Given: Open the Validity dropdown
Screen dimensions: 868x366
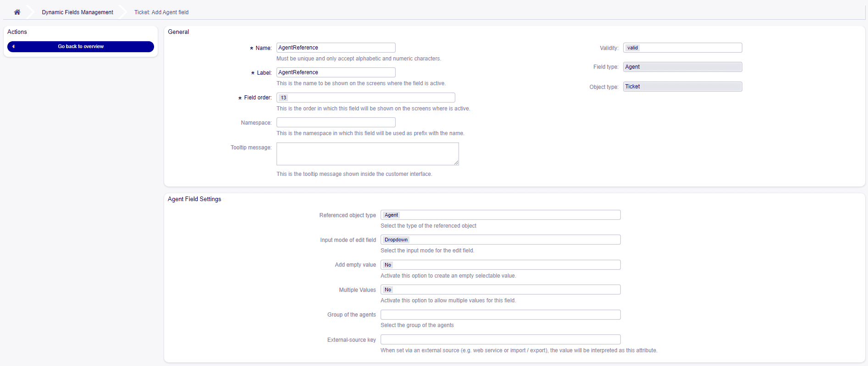Looking at the screenshot, I should coord(682,48).
